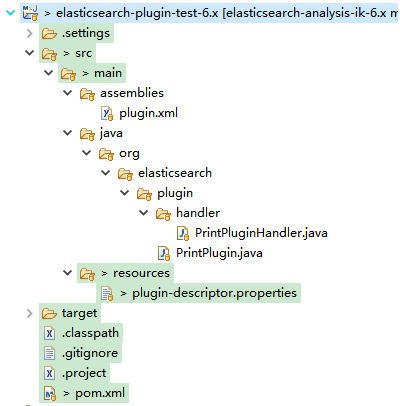Viewport: 400px width, 406px height.
Task: Click the .gitignore file icon
Action: 49,353
